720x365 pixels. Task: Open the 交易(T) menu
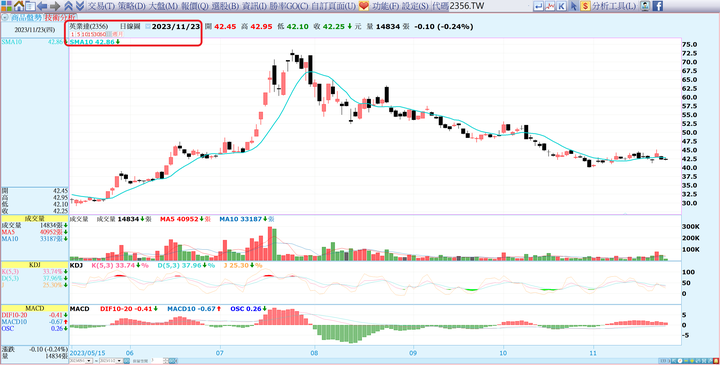(x=101, y=6)
